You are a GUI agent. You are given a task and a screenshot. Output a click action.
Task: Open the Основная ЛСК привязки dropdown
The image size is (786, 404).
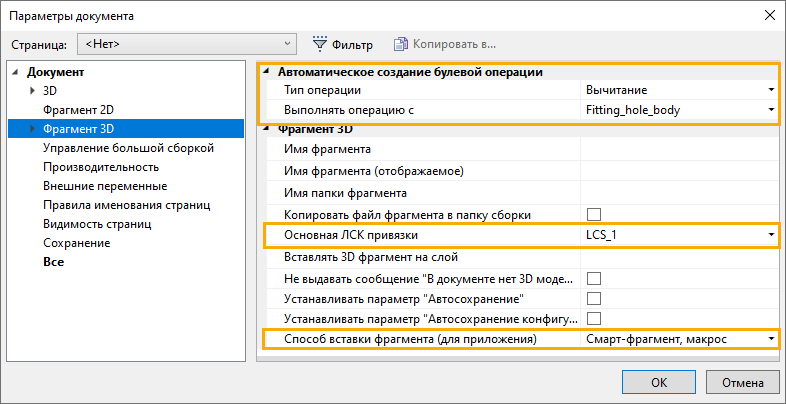[771, 236]
